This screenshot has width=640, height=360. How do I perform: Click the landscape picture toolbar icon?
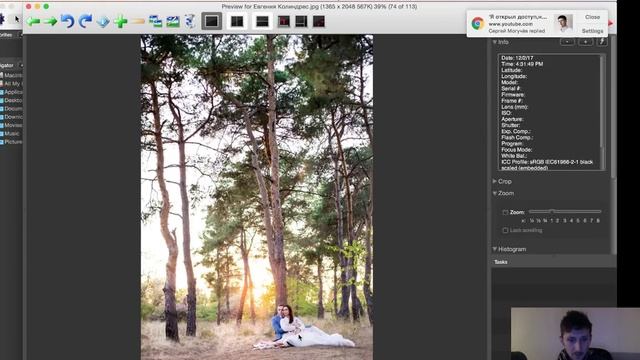click(173, 21)
